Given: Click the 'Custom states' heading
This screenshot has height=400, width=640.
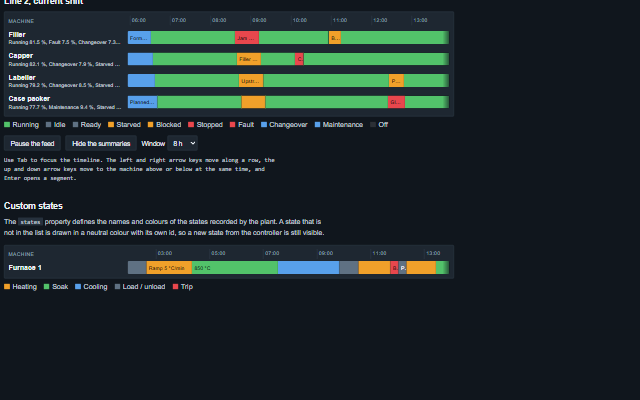Looking at the screenshot, I should click(x=33, y=206).
